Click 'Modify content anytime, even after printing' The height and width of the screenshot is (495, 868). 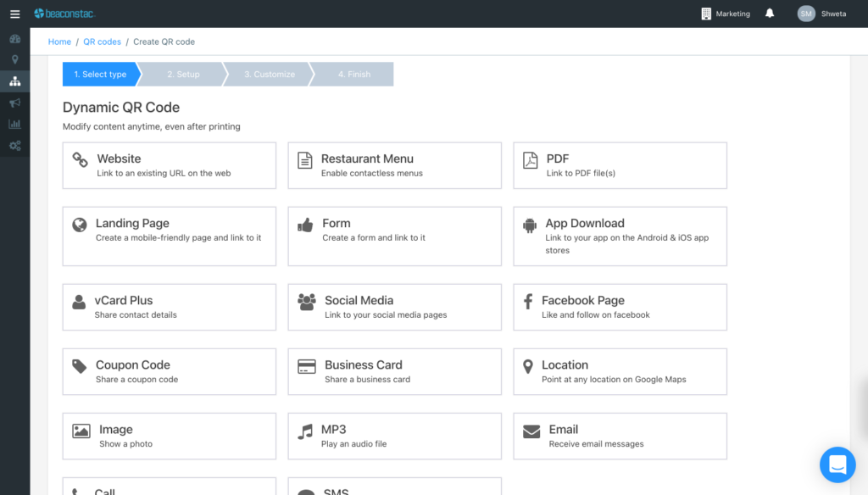click(x=151, y=127)
